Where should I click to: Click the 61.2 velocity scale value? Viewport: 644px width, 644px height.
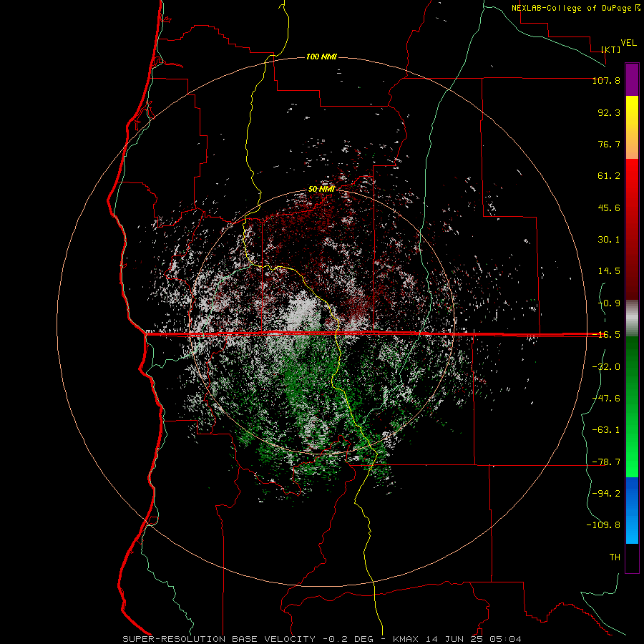609,176
